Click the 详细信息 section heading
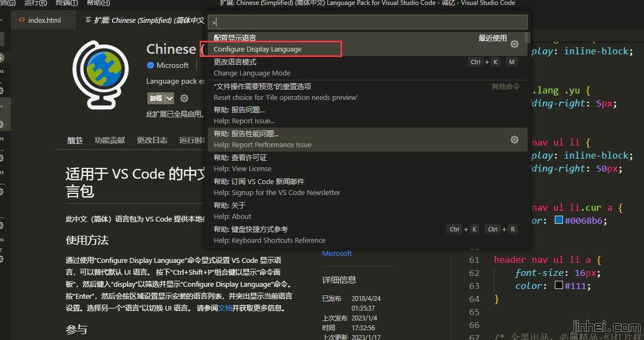The image size is (644, 340). (339, 280)
